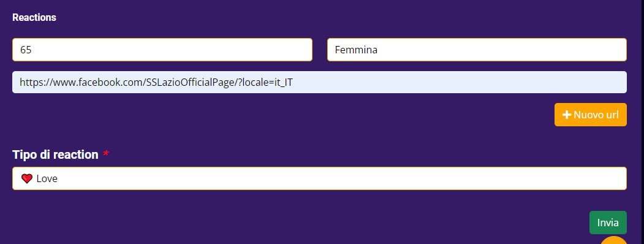Click the Reactions section heading

[x=34, y=18]
